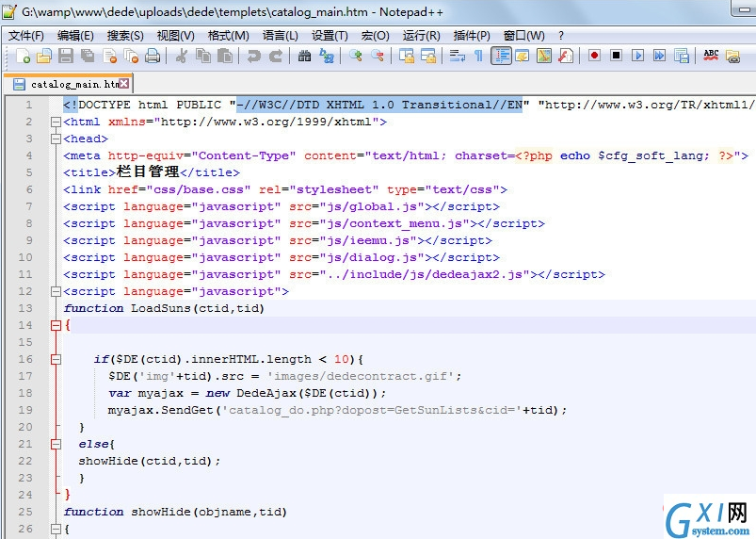The height and width of the screenshot is (539, 756).
Task: Create a new file with toolbar icon
Action: [x=24, y=56]
